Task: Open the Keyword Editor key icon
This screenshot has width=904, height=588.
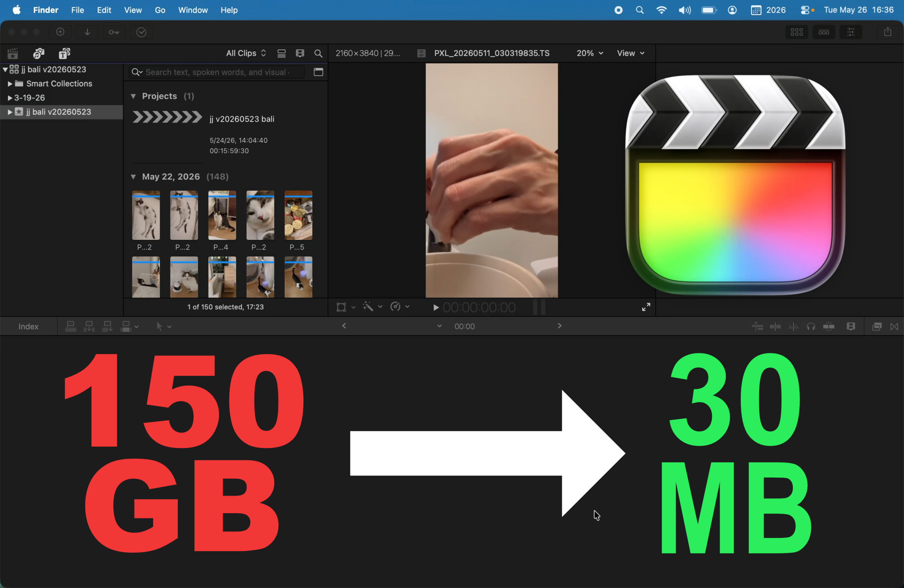Action: (x=114, y=32)
